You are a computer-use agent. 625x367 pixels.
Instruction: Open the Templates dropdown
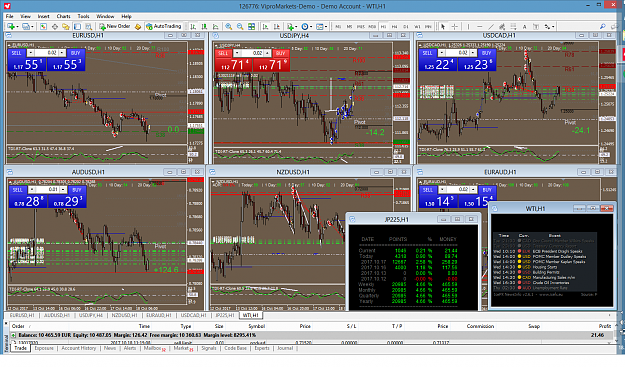[x=321, y=26]
